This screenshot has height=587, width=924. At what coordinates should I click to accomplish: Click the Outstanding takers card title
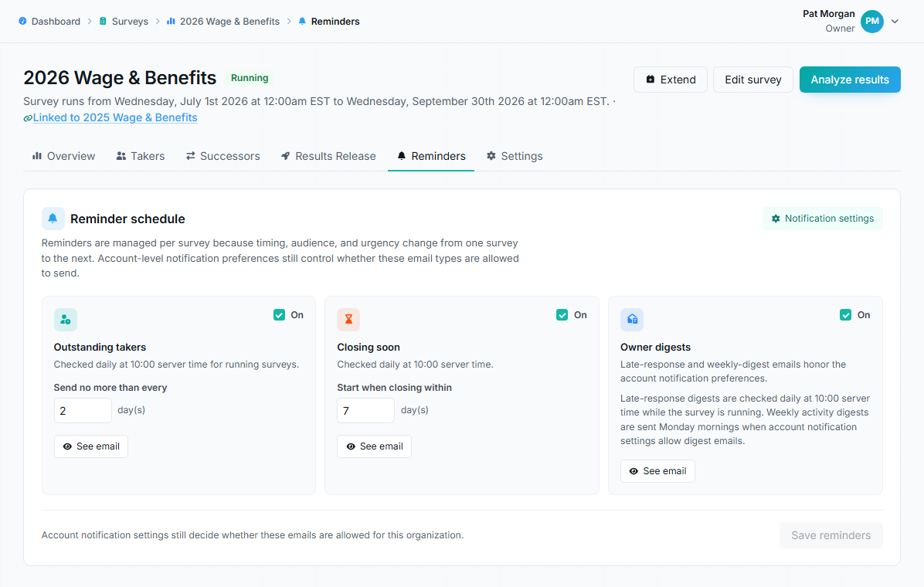[100, 347]
